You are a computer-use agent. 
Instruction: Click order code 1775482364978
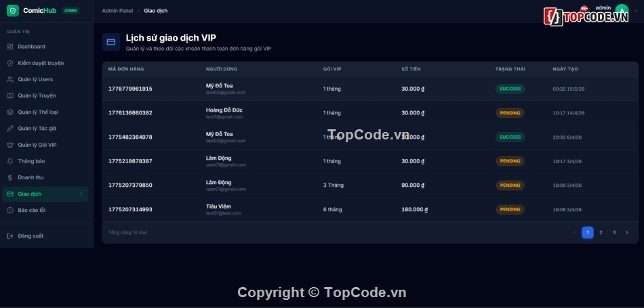click(x=130, y=137)
